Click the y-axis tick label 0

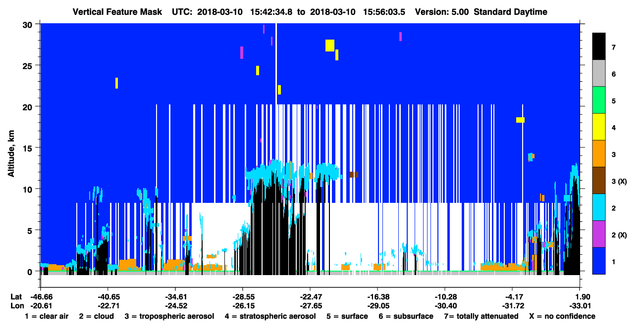tap(30, 271)
